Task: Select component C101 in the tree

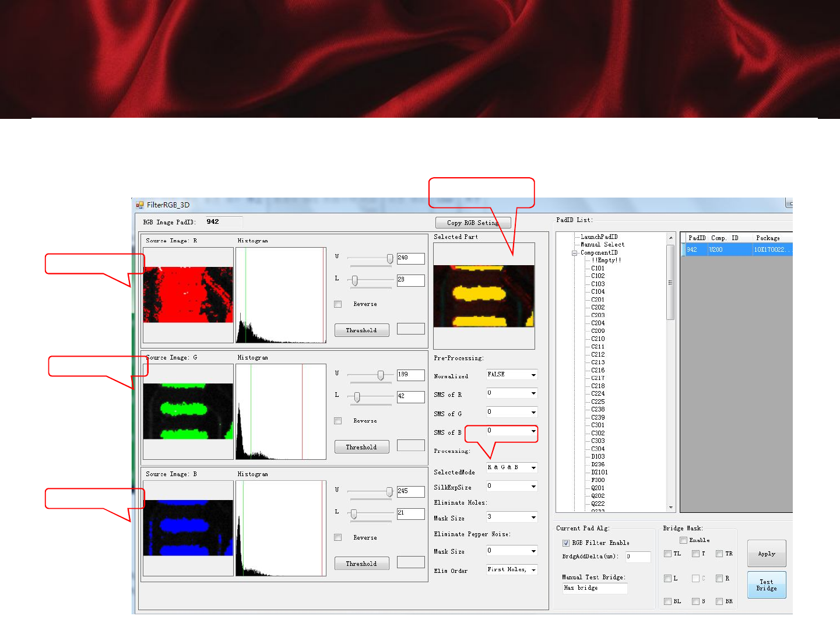Action: (598, 269)
